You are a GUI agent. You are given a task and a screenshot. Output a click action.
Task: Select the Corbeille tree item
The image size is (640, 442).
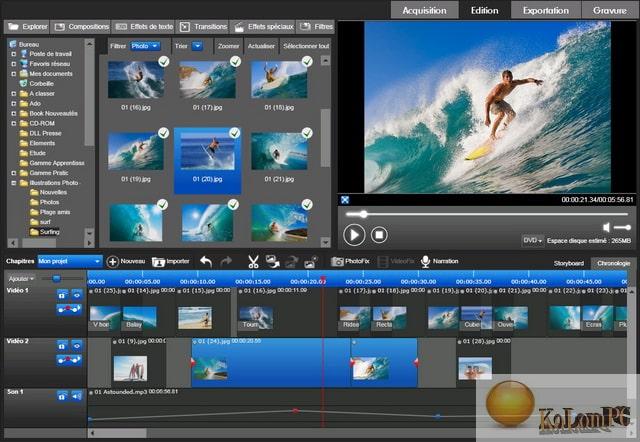tap(41, 84)
